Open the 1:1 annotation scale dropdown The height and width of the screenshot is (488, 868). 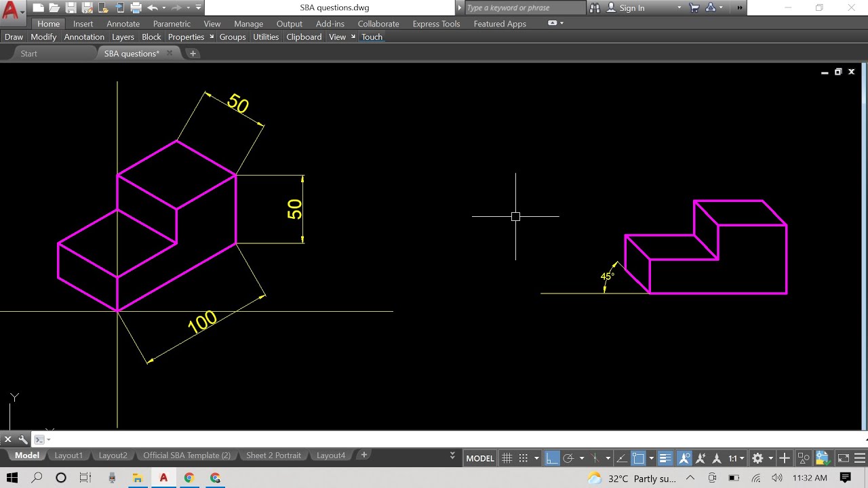click(x=736, y=458)
